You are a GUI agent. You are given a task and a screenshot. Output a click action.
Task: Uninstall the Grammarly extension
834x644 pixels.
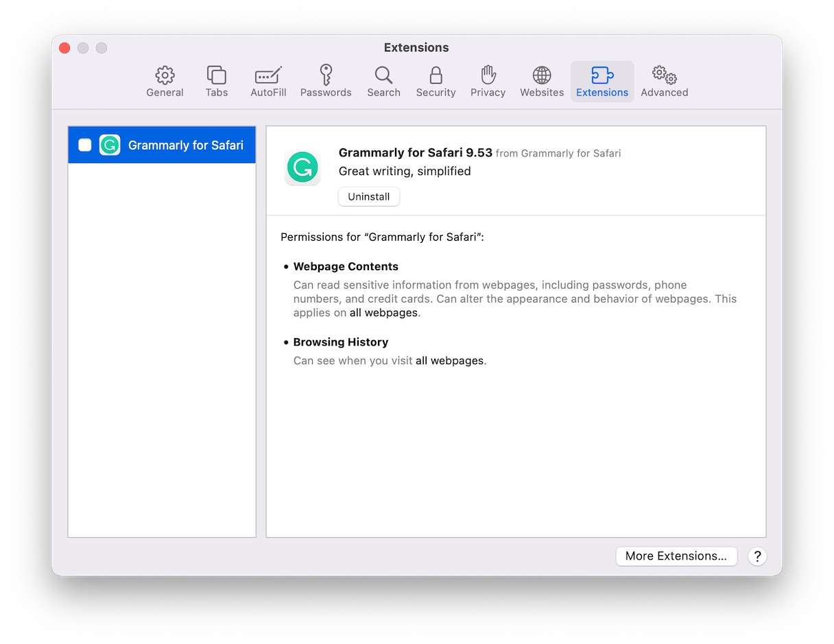coord(369,197)
